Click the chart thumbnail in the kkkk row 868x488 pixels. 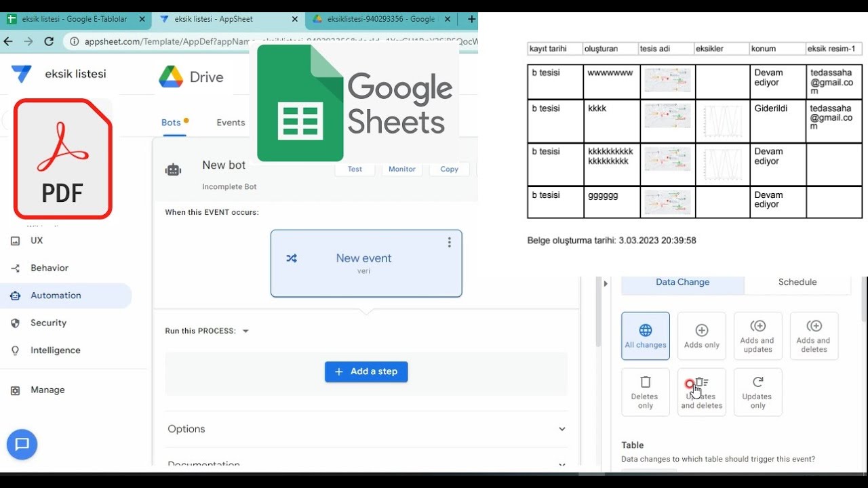pos(723,121)
